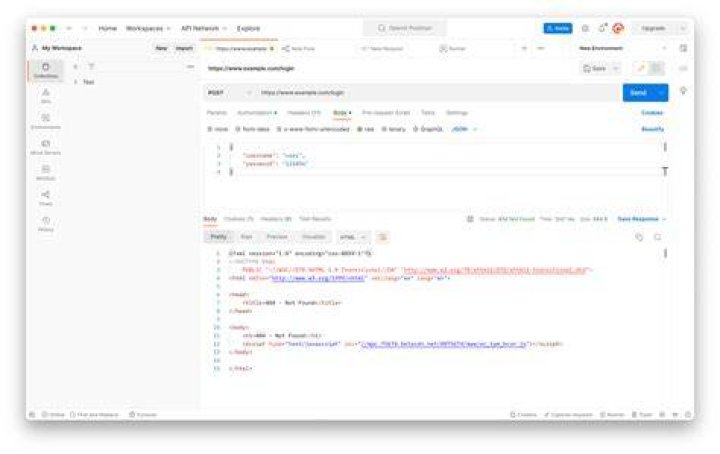Image resolution: width=720 pixels, height=454 pixels.
Task: Click the Invite button
Action: pyautogui.click(x=558, y=28)
